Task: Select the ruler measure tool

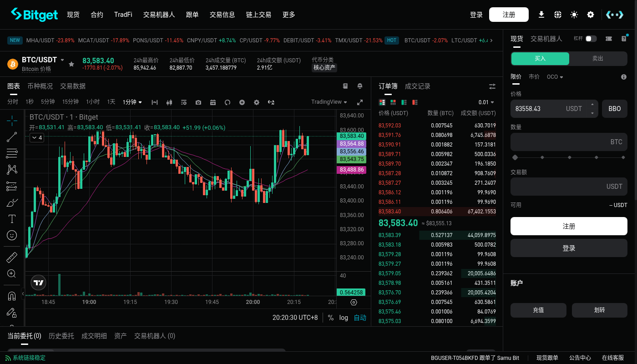Action: click(12, 258)
